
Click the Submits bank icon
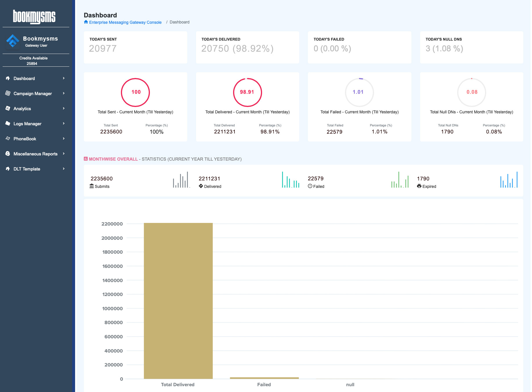click(x=92, y=186)
